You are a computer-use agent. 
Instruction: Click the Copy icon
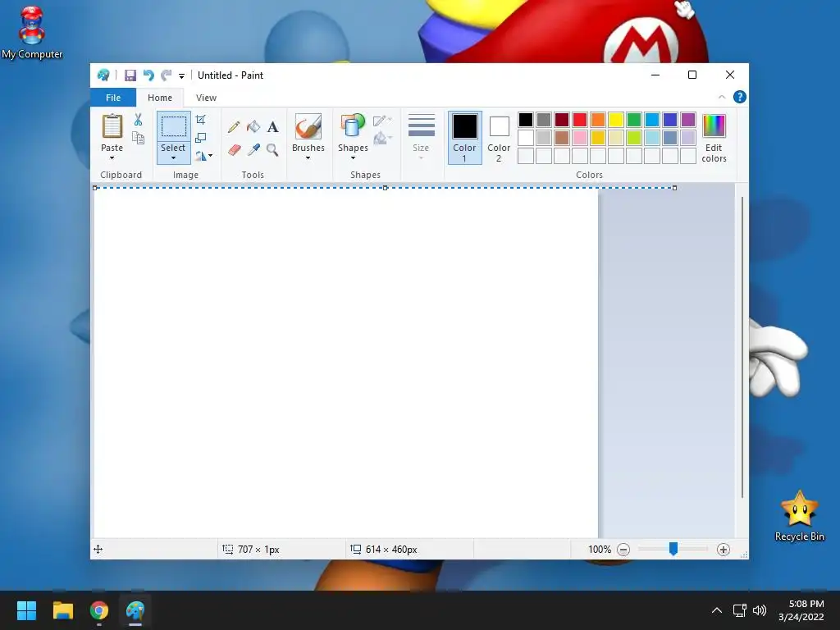click(138, 138)
